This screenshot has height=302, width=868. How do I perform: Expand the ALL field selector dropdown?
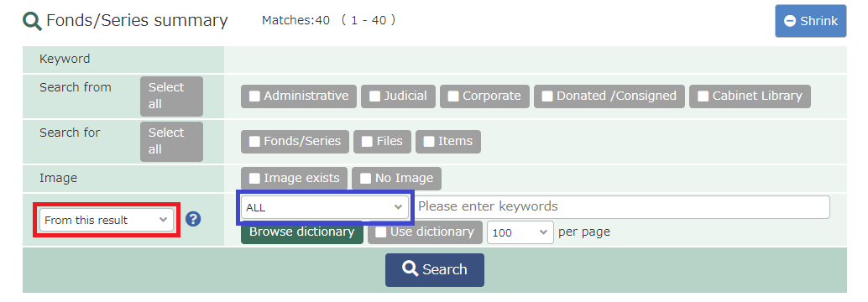pos(324,207)
